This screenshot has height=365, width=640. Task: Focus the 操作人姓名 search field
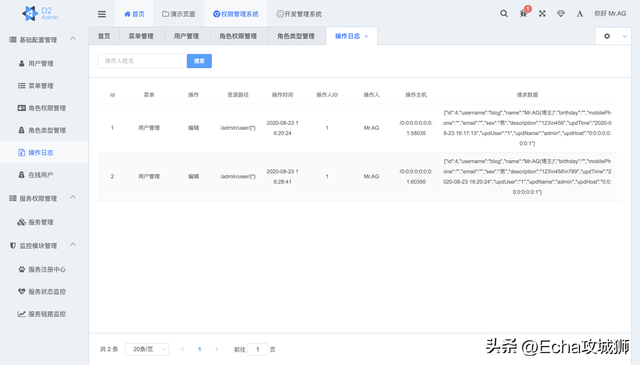tap(142, 61)
